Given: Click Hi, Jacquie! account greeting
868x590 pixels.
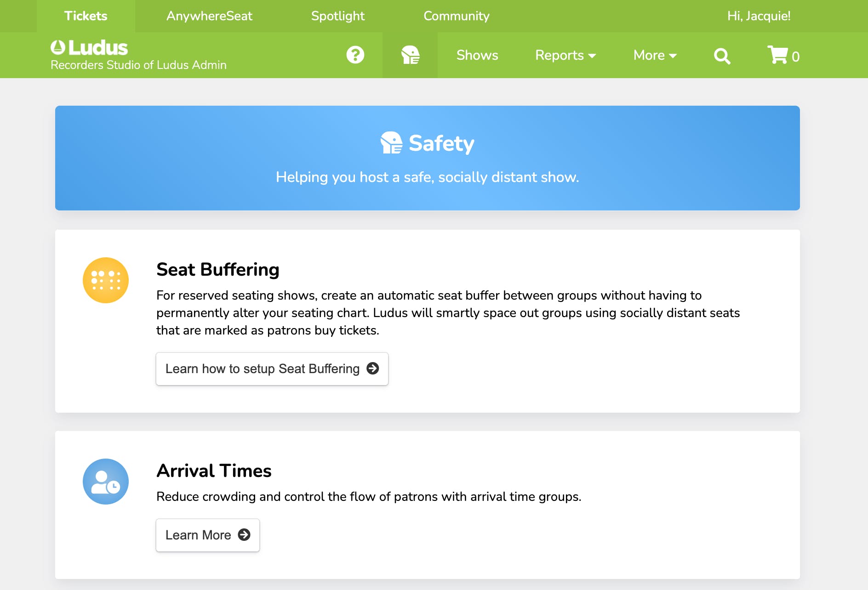Looking at the screenshot, I should pos(759,16).
